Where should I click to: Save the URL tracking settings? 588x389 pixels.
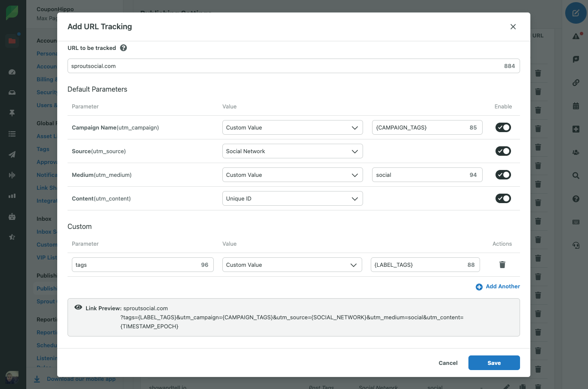click(494, 363)
